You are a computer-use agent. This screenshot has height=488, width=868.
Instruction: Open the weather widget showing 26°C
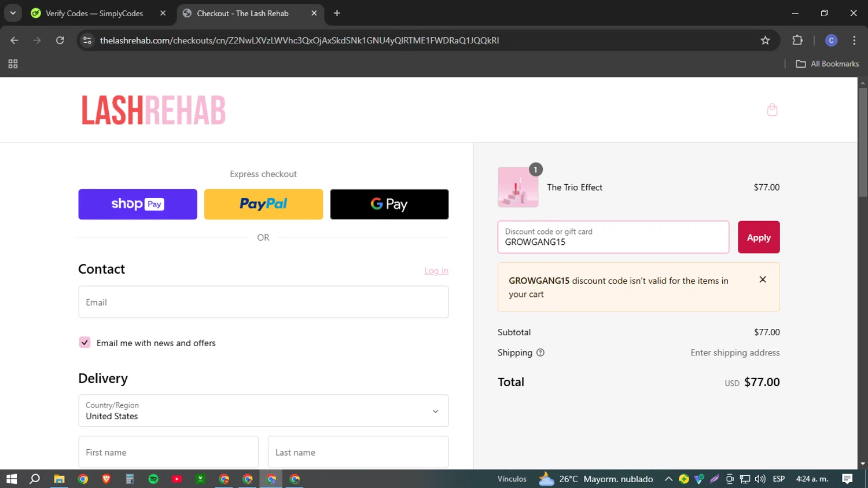click(x=595, y=479)
